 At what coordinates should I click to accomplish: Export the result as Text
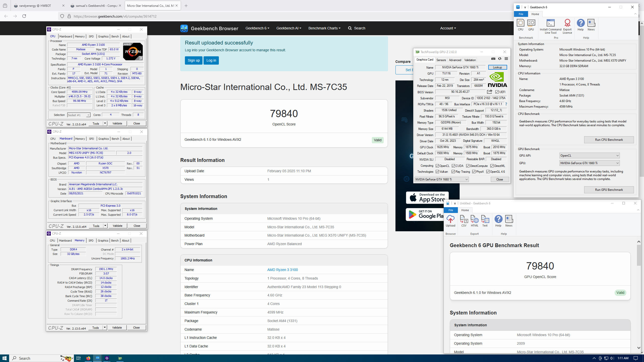(x=485, y=221)
